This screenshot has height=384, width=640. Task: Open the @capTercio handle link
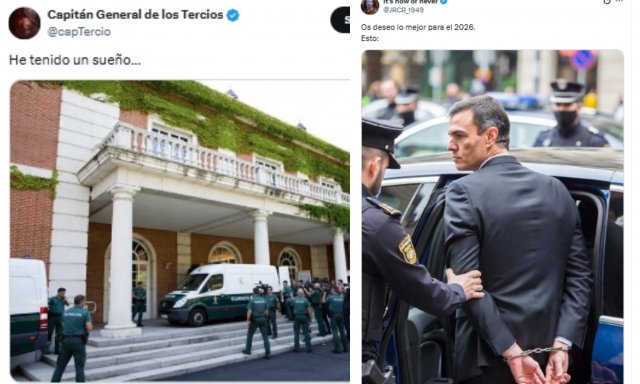(79, 32)
